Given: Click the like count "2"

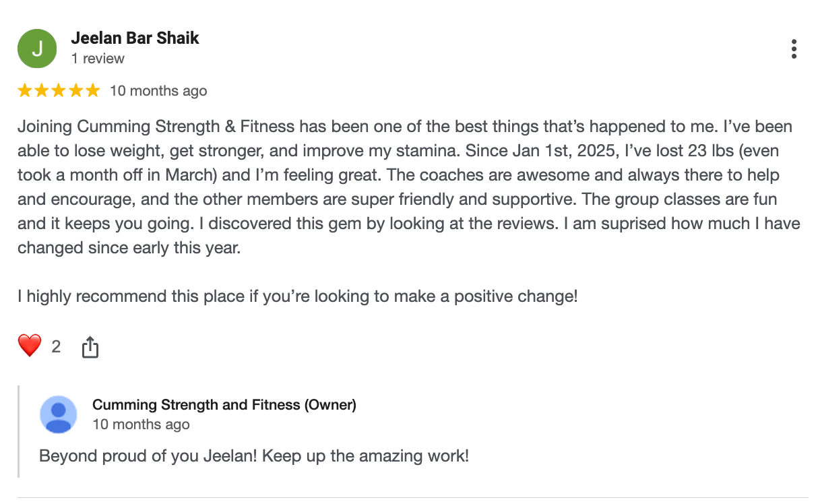Looking at the screenshot, I should pos(56,347).
